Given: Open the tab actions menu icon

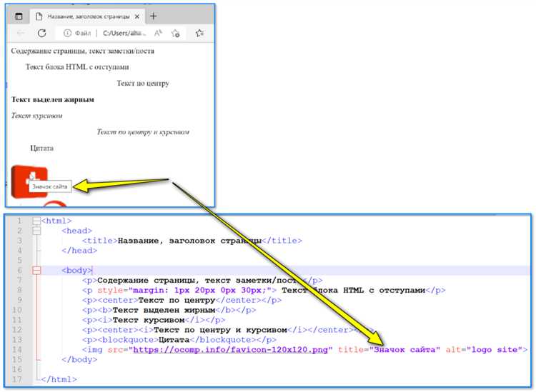Looking at the screenshot, I should tap(19, 16).
